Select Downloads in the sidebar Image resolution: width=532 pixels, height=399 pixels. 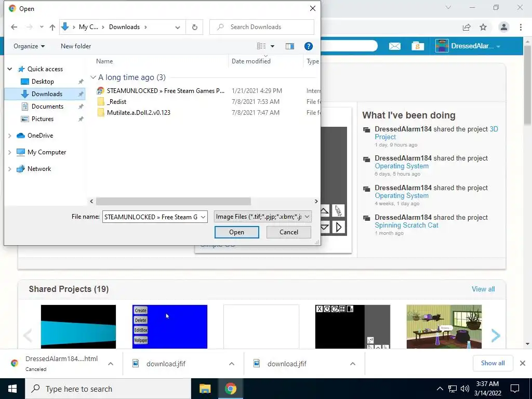(45, 94)
